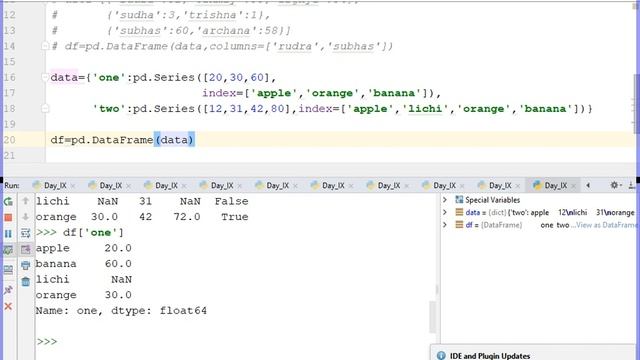
Task: Click the df variable list icon
Action: (x=459, y=225)
